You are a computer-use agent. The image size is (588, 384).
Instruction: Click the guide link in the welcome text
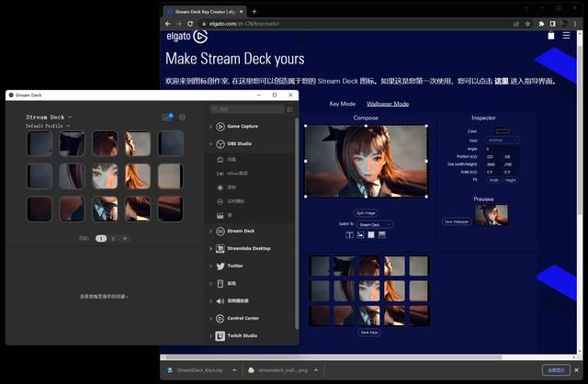click(x=501, y=81)
